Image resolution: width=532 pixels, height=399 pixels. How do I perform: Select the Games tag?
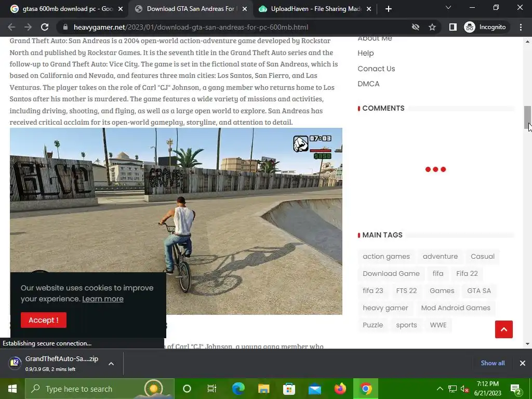442,291
